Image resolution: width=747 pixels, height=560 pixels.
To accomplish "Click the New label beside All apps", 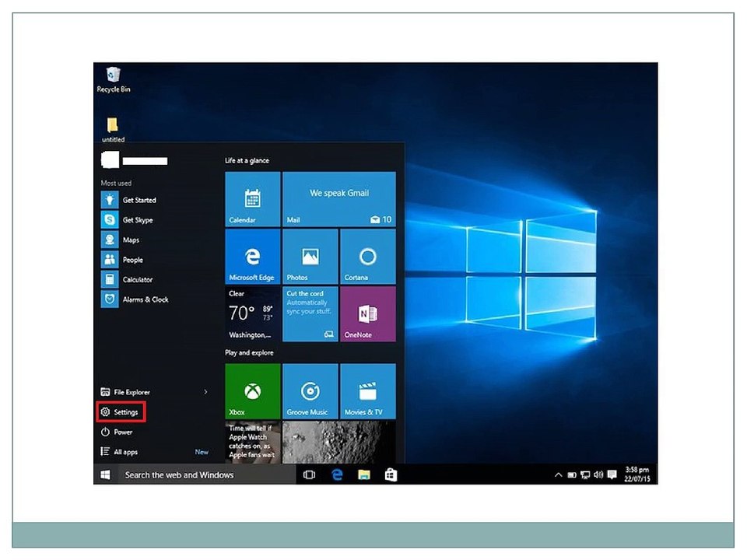I will pyautogui.click(x=202, y=452).
